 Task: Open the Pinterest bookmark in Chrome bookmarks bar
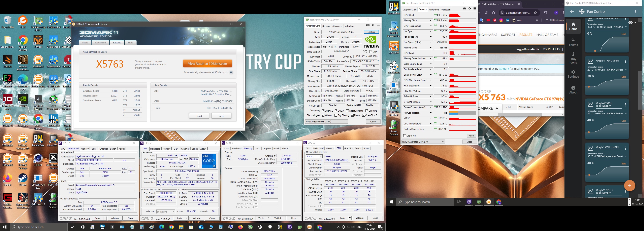coord(494,20)
